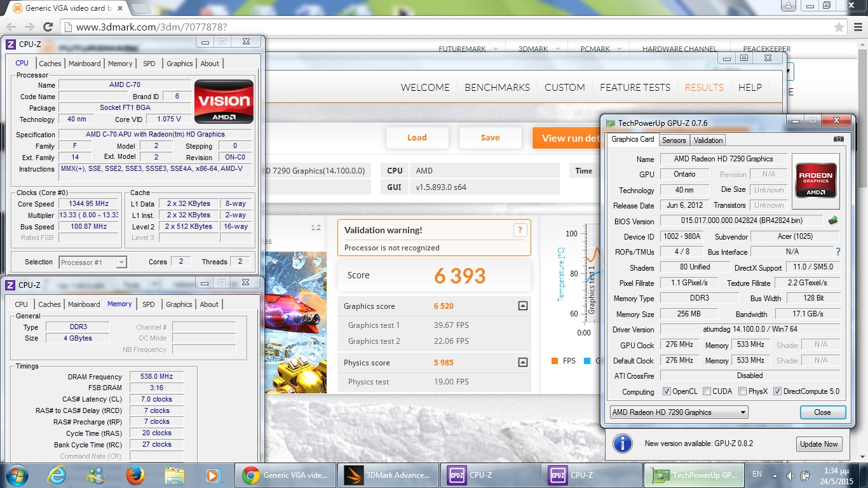The width and height of the screenshot is (868, 488).
Task: Open Windows Live Messenger taskbar icon
Action: click(96, 475)
